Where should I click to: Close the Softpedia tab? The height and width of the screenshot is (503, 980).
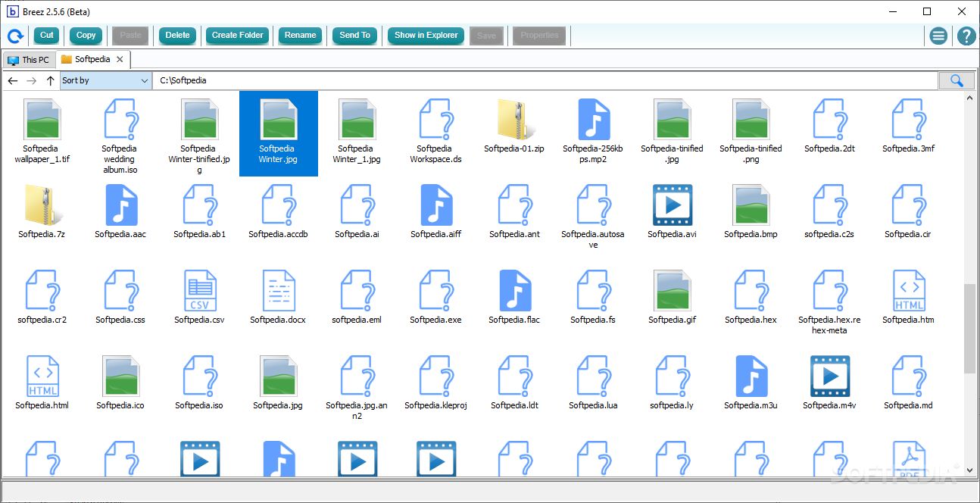[120, 59]
